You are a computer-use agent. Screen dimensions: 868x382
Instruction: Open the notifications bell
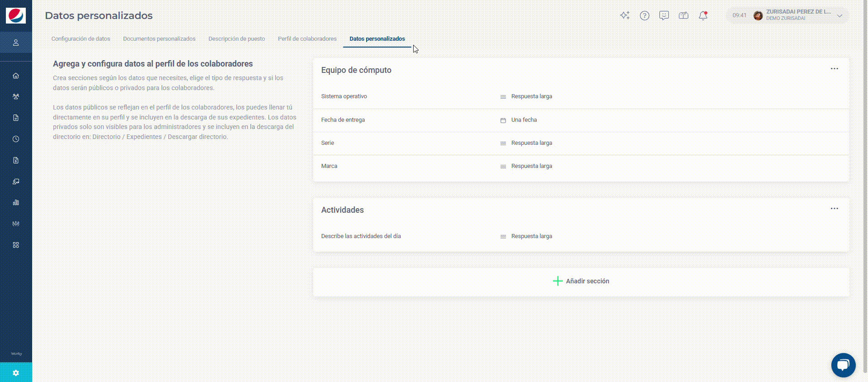(x=703, y=16)
